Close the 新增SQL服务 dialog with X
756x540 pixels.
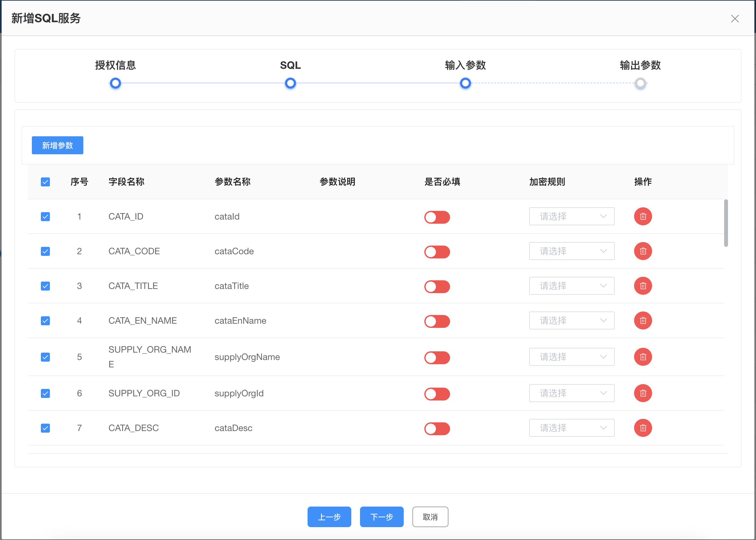[x=735, y=19]
